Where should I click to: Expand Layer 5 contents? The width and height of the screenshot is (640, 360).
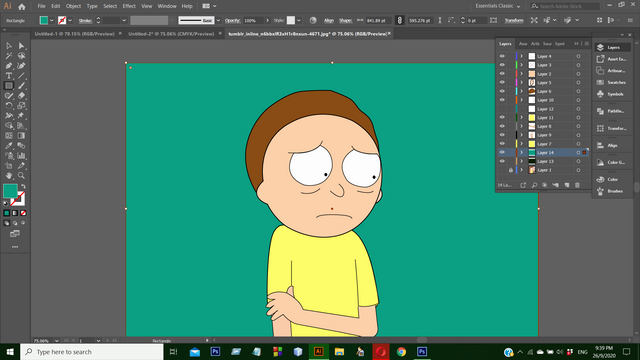coord(521,82)
